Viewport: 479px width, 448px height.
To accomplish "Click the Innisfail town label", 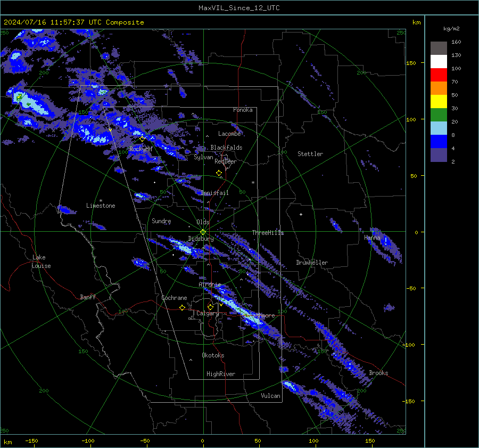I will [x=215, y=193].
